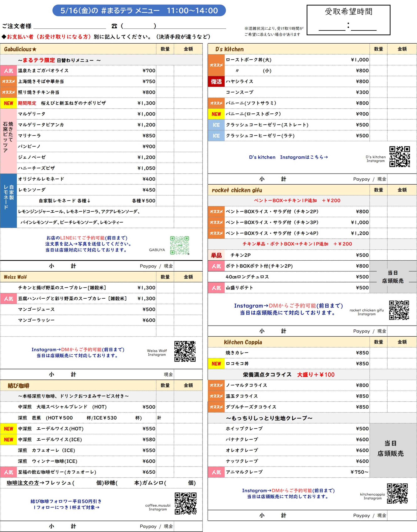Click the D's kitchen 小計 amount cell
The width and height of the screenshot is (417, 532).
point(402,179)
